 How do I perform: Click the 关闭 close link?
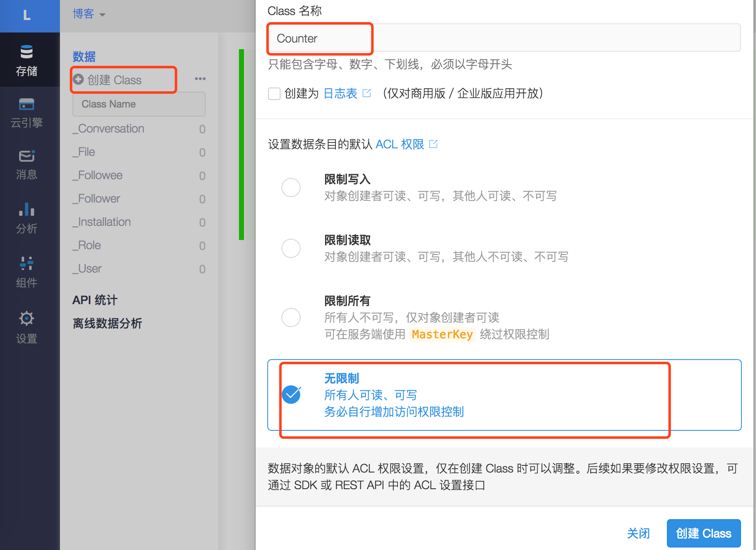[638, 533]
